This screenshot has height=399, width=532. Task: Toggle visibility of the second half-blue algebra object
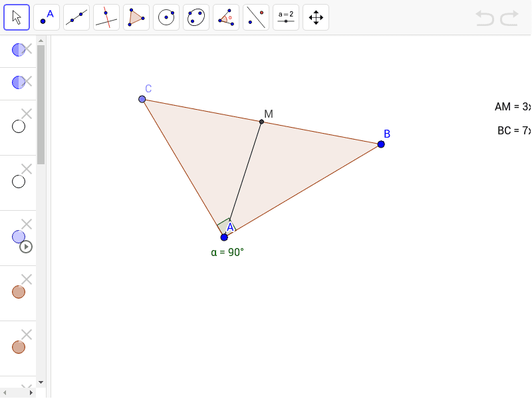pyautogui.click(x=19, y=82)
